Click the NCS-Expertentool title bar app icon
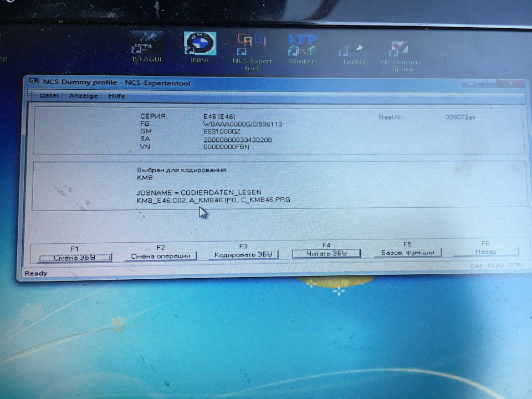The height and width of the screenshot is (399, 532). [34, 81]
